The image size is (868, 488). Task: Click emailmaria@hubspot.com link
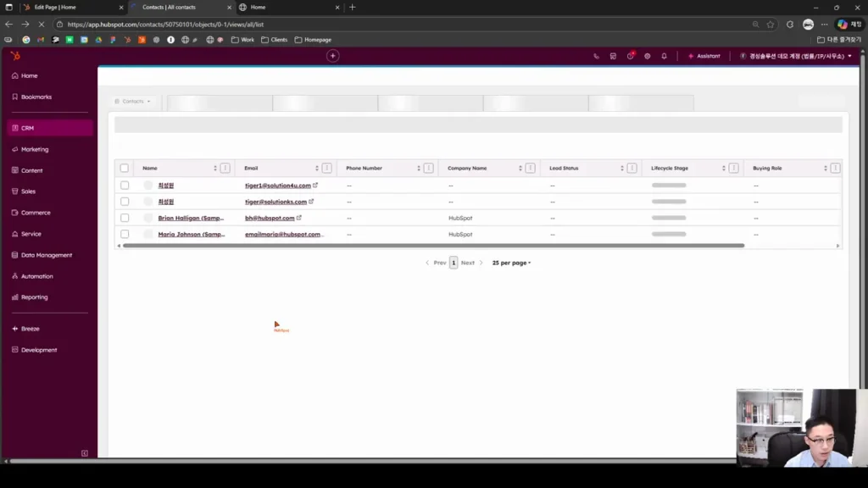coord(283,234)
